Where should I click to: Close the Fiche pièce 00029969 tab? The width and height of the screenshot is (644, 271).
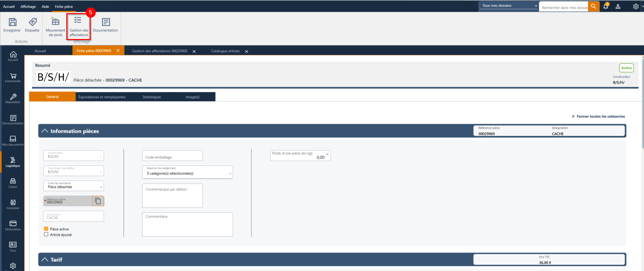[118, 50]
